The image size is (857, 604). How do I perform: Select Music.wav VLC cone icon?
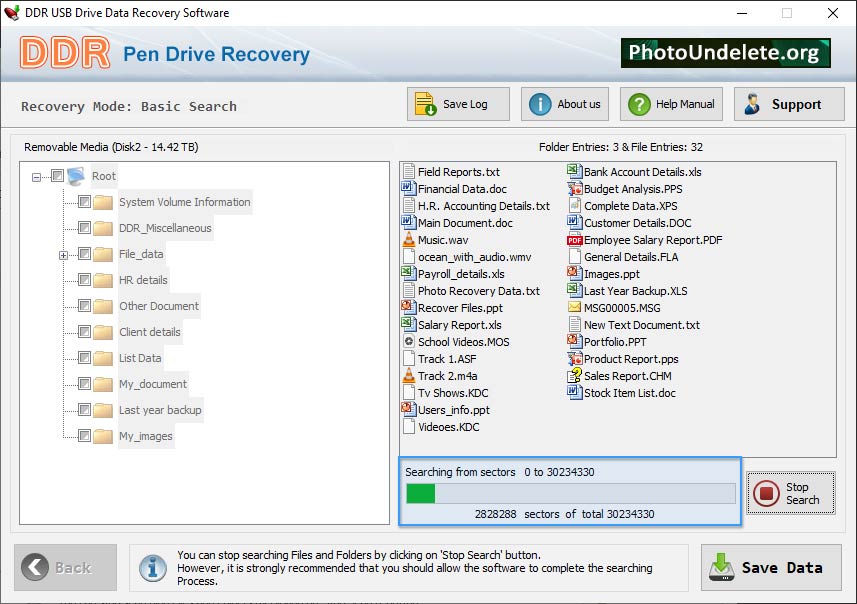[408, 239]
